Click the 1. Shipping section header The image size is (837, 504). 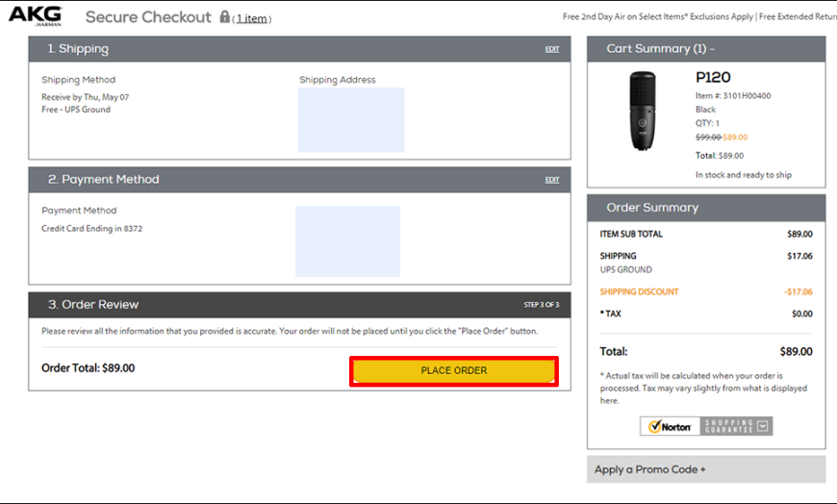[299, 49]
